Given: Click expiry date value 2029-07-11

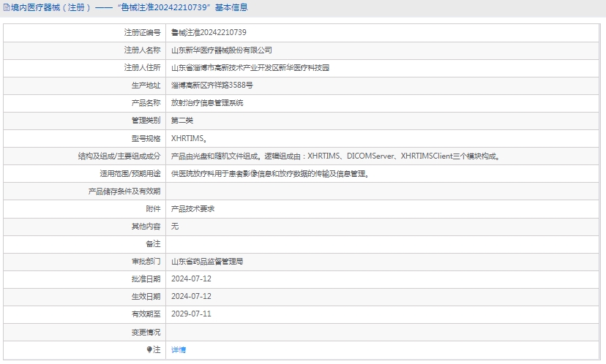Looking at the screenshot, I should [x=191, y=314].
